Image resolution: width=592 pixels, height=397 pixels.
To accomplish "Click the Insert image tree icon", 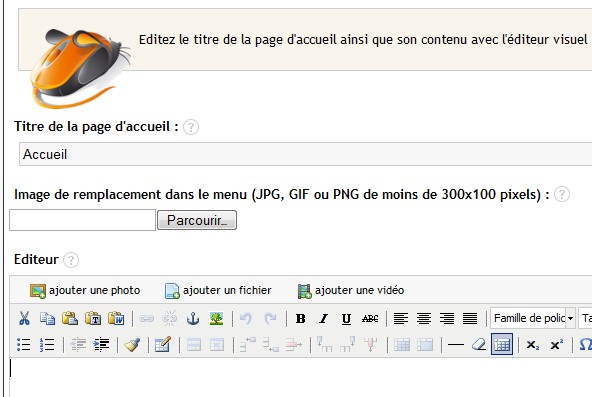I will tap(216, 319).
